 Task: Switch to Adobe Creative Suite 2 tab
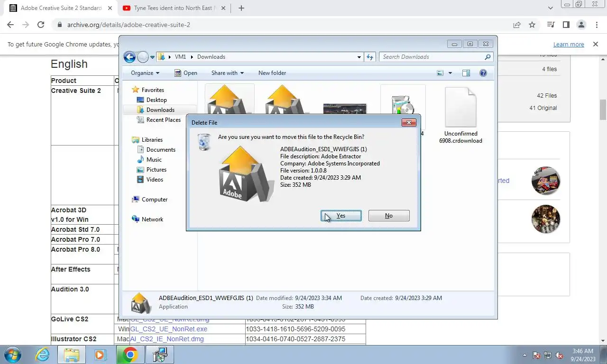[61, 8]
